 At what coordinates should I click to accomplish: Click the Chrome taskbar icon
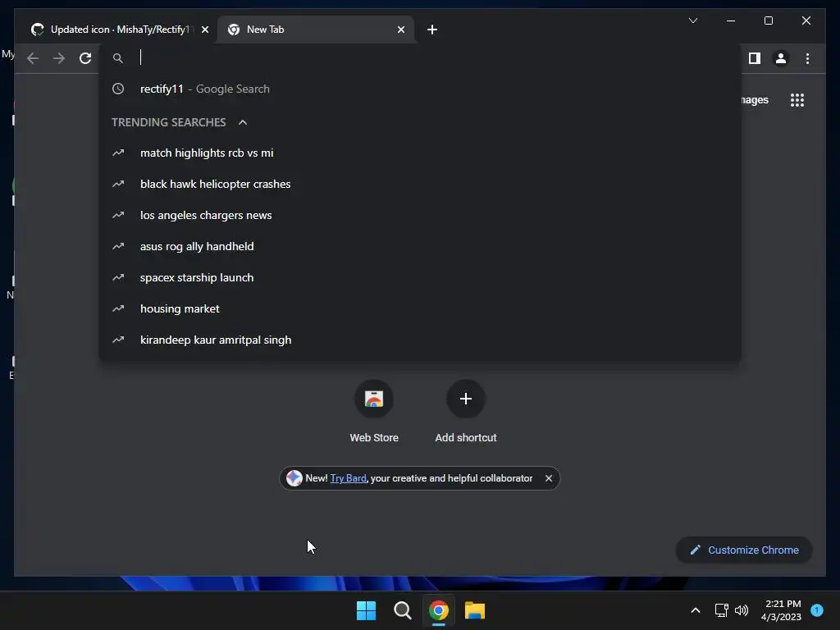pyautogui.click(x=439, y=610)
